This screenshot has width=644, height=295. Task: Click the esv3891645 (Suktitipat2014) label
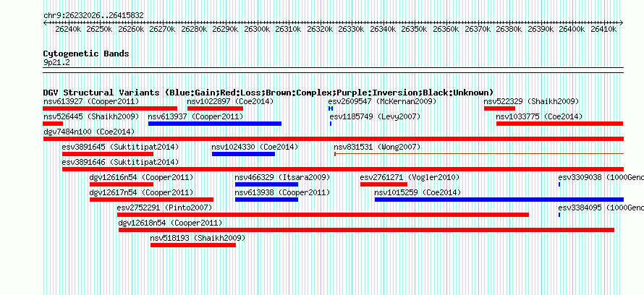120,147
